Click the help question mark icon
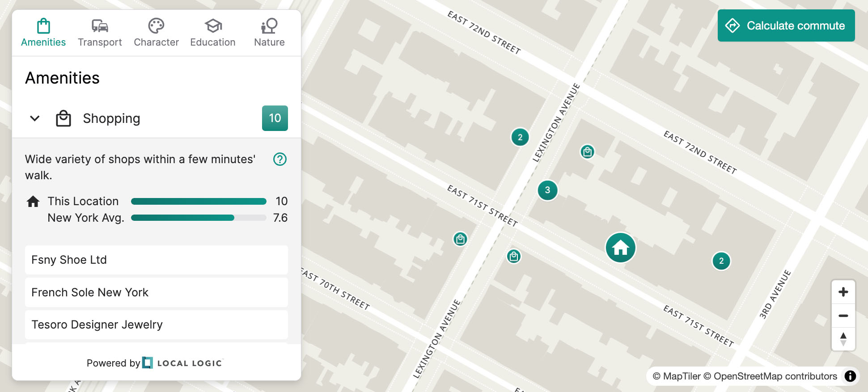868x392 pixels. pos(280,159)
